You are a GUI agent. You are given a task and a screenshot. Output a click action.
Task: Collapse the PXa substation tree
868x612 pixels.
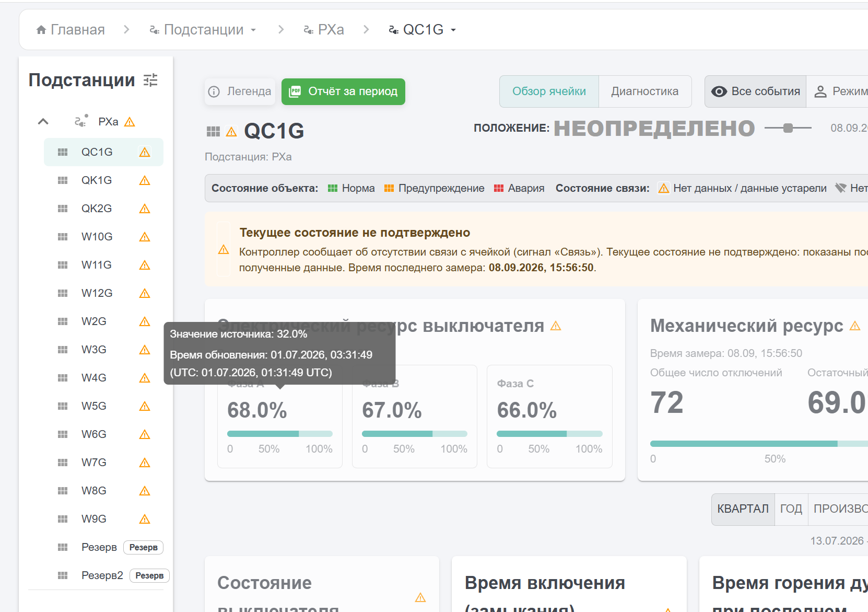click(x=43, y=122)
